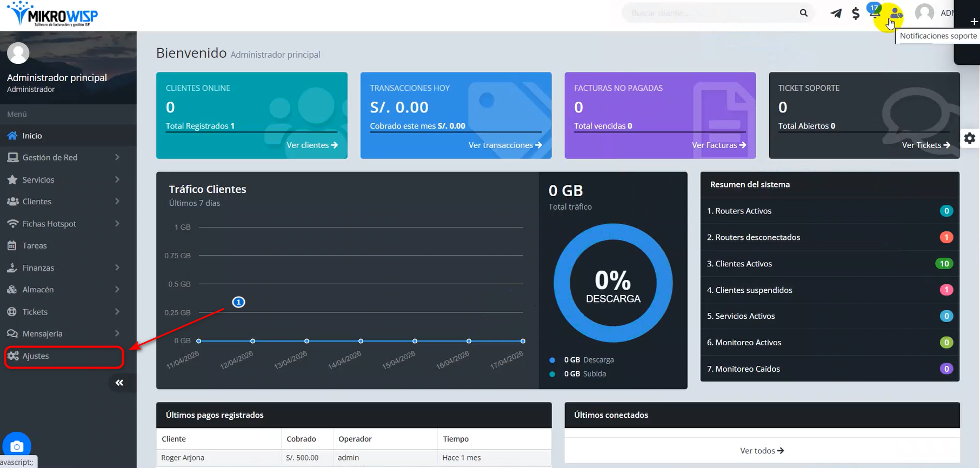Click the paper plane send icon
980x468 pixels.
[836, 14]
